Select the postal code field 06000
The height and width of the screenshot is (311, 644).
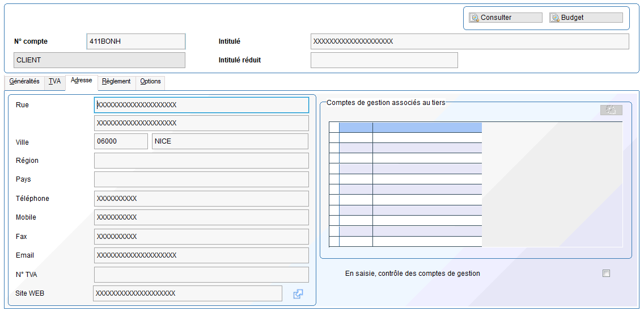pos(121,141)
